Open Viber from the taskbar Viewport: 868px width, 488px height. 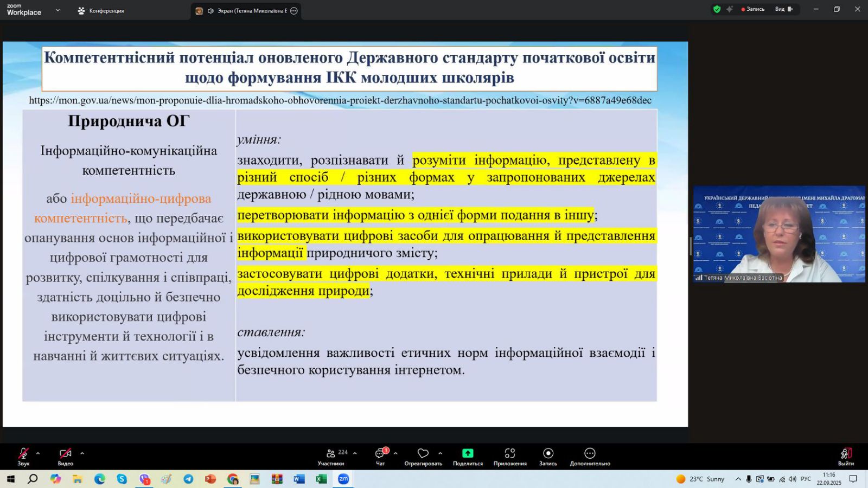point(144,479)
